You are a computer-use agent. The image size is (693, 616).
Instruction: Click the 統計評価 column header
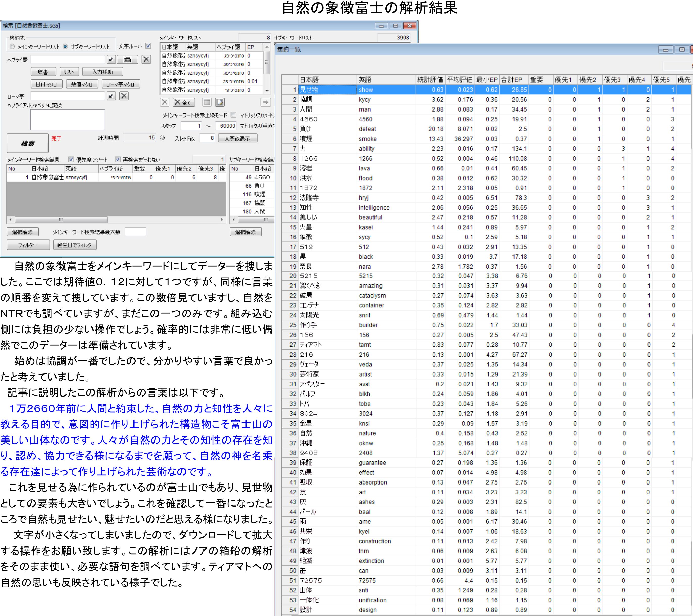tap(430, 80)
